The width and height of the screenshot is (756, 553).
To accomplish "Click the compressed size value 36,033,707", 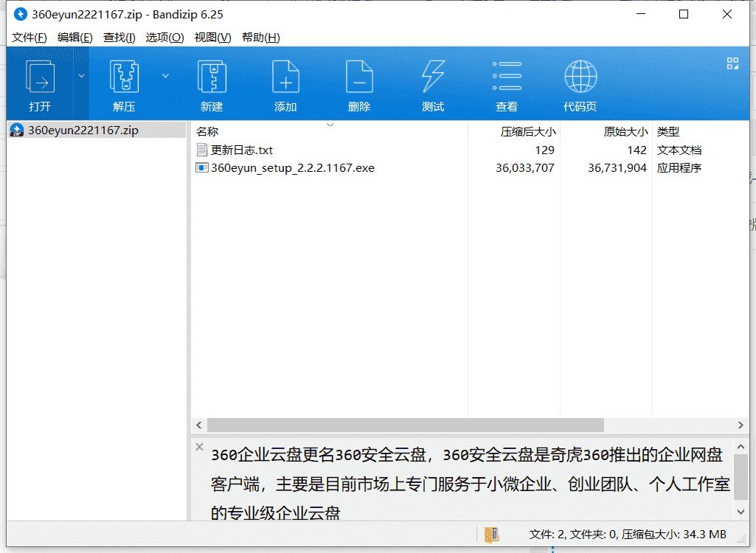I will [525, 168].
